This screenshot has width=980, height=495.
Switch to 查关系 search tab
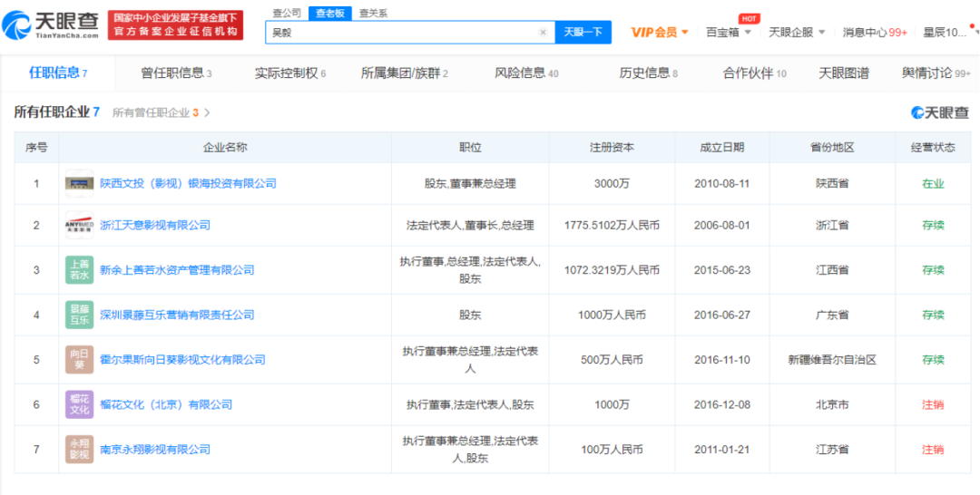[374, 13]
